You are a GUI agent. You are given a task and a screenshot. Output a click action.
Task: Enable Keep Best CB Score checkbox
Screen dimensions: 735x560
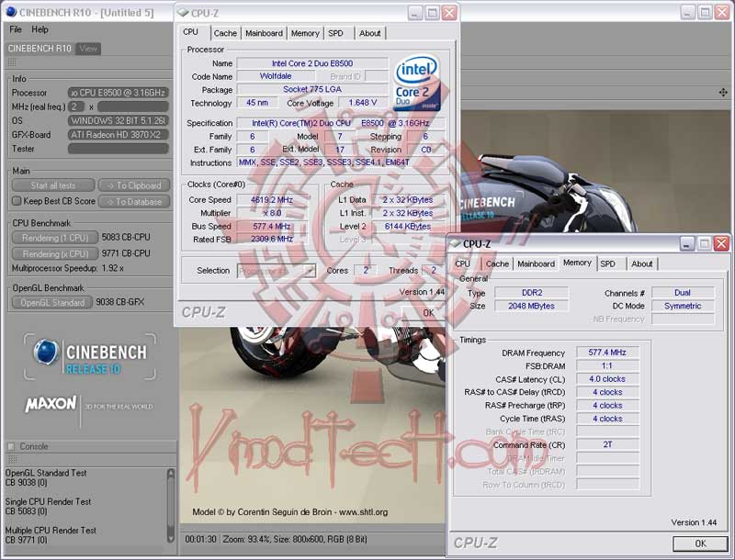click(17, 201)
